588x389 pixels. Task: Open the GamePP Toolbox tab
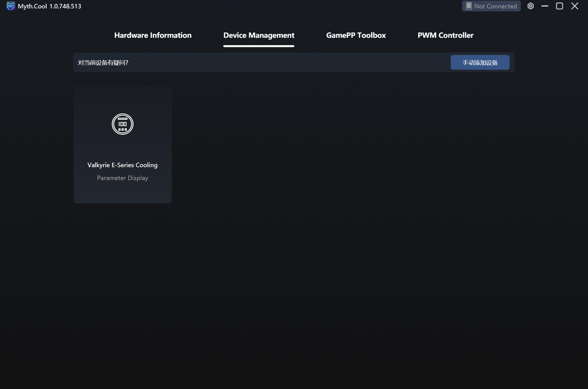pyautogui.click(x=356, y=35)
